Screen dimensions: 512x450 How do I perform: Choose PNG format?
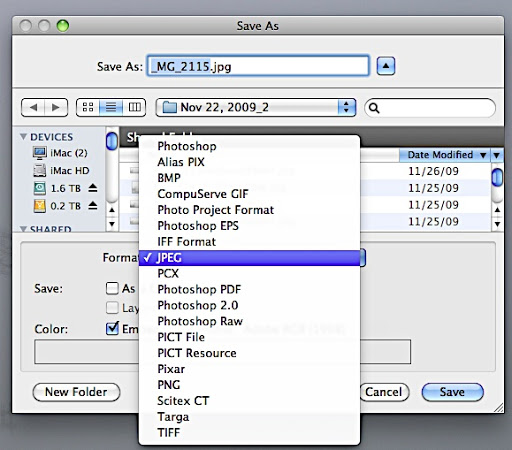coord(249,385)
